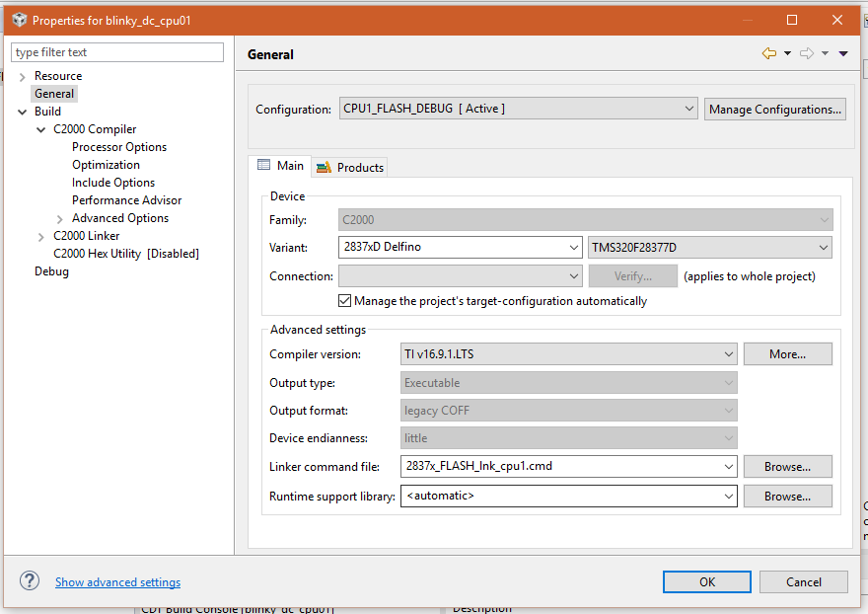Open the Configuration dropdown
Image resolution: width=868 pixels, height=614 pixels.
tap(518, 109)
